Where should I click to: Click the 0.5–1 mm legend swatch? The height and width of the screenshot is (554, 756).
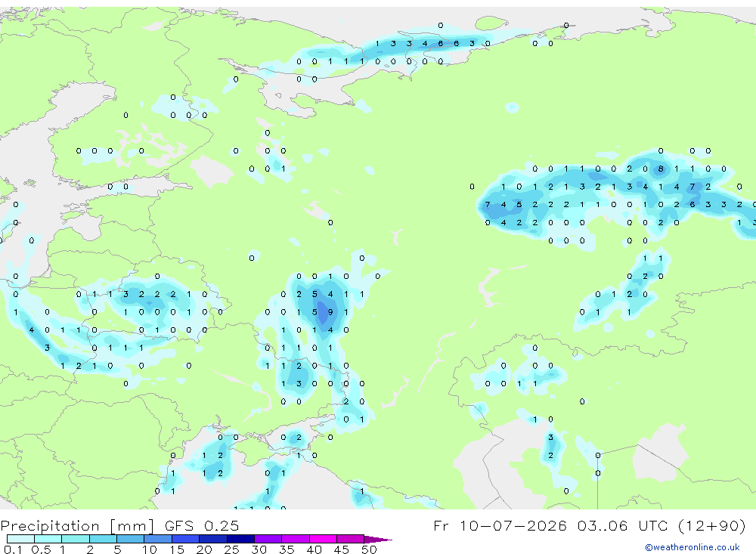tap(48, 539)
